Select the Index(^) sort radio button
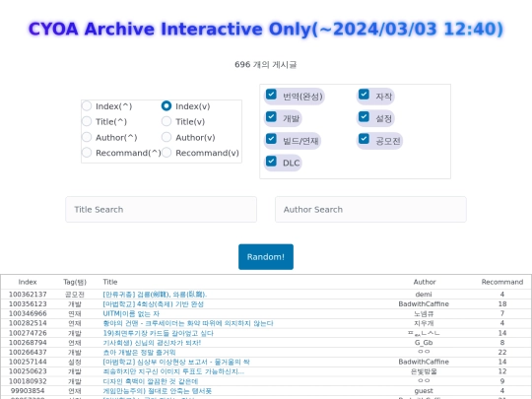532x399 pixels. (87, 105)
